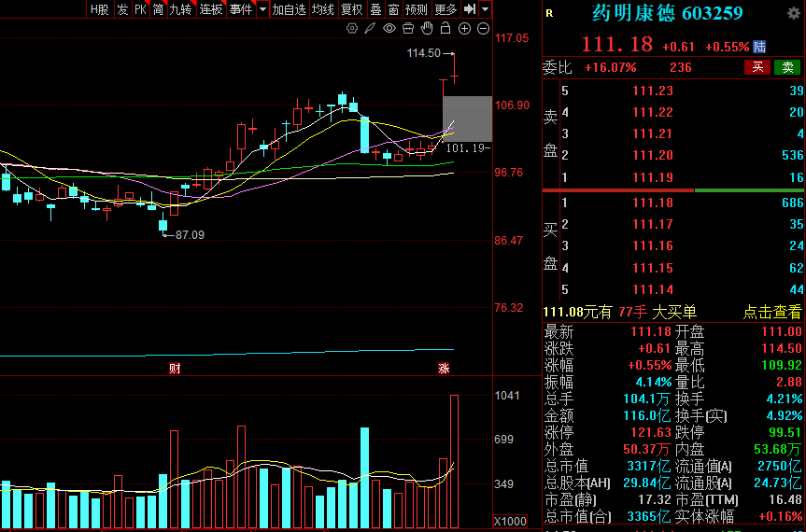Open the gear icon beside stock name

coord(794,13)
